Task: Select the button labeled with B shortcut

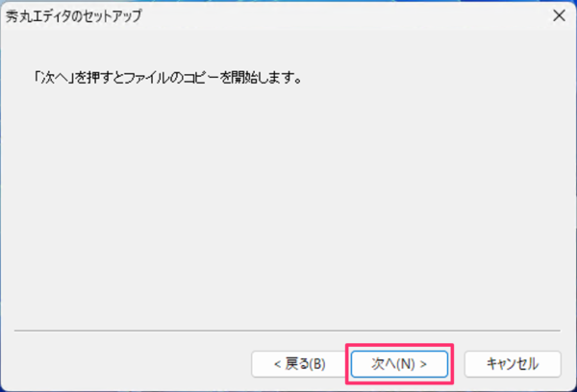Action: coord(299,364)
